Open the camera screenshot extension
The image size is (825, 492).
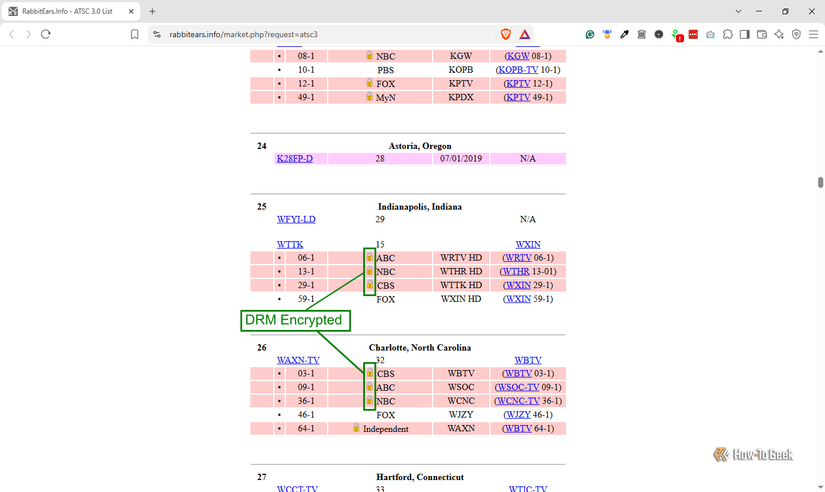click(710, 34)
